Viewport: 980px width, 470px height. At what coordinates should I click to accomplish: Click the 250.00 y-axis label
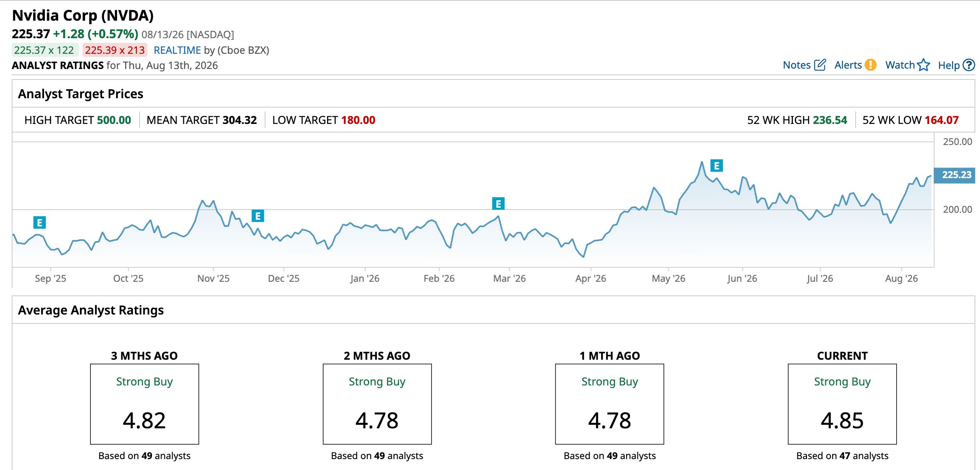[x=957, y=142]
